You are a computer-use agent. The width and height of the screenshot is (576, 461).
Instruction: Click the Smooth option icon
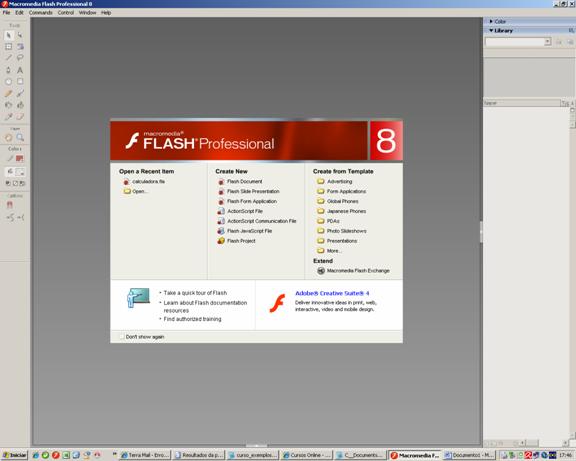[10, 217]
